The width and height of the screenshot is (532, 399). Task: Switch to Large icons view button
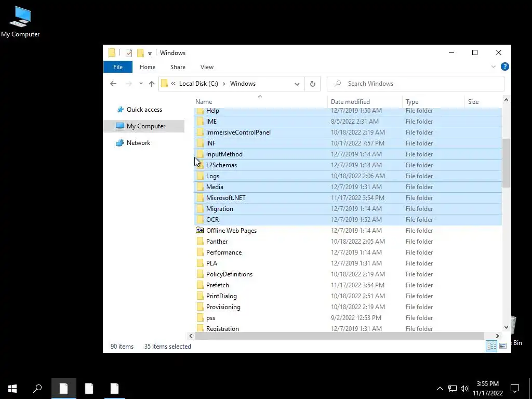click(x=503, y=346)
